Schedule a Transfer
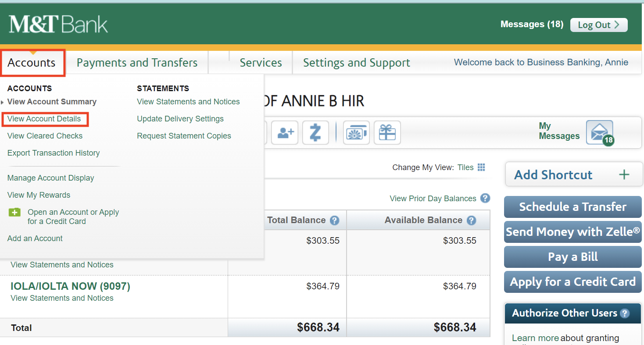644x345 pixels. coord(572,206)
